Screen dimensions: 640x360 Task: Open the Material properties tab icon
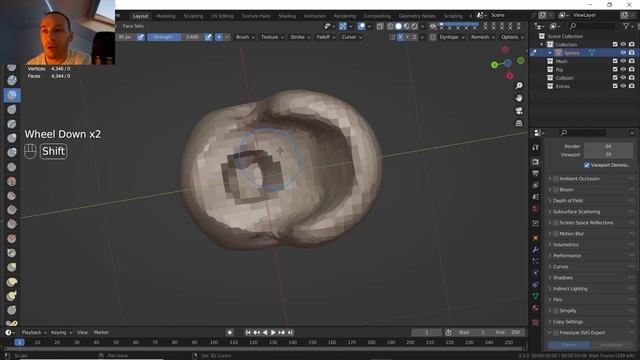[536, 308]
